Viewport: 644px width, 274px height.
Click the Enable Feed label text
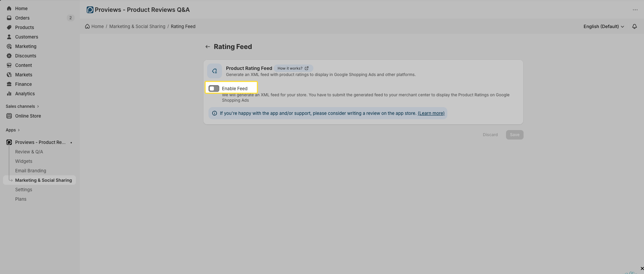(235, 89)
